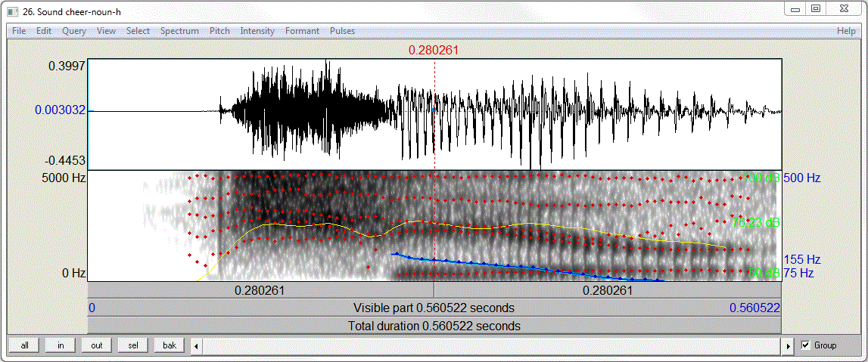The height and width of the screenshot is (362, 868).
Task: Click the scrollbar left arrow
Action: (x=196, y=346)
